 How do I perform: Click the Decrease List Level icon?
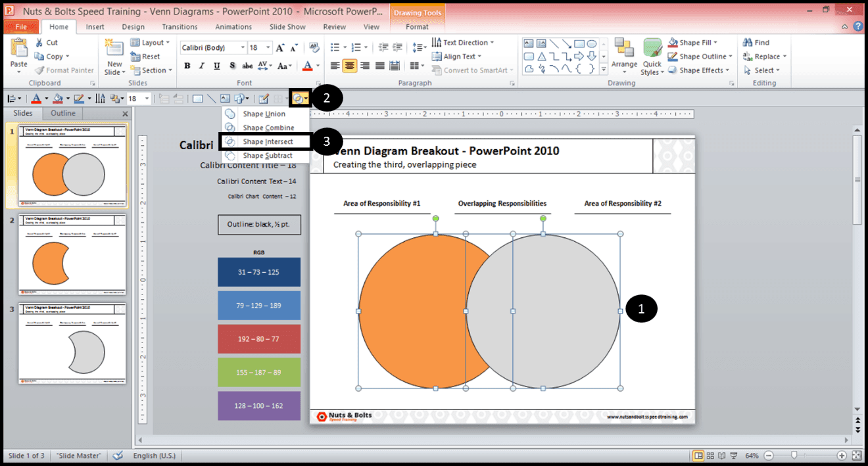384,47
